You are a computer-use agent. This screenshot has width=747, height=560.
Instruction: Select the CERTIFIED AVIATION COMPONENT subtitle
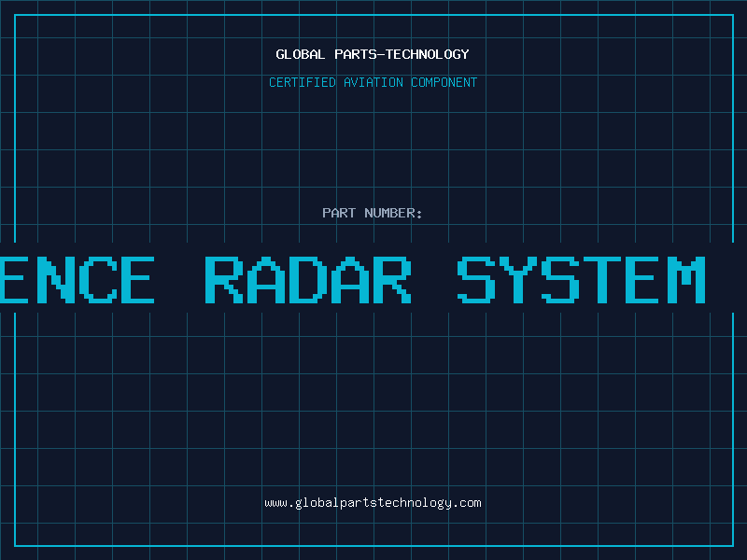click(373, 82)
